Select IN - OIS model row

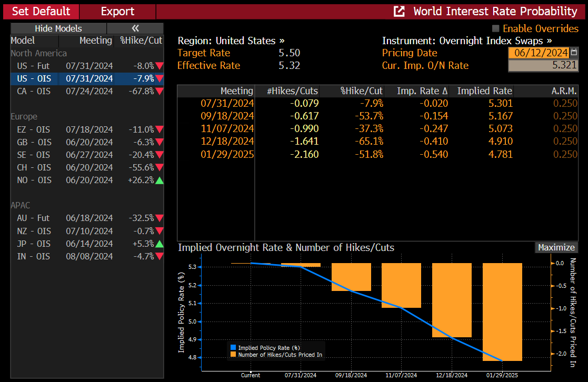(87, 256)
